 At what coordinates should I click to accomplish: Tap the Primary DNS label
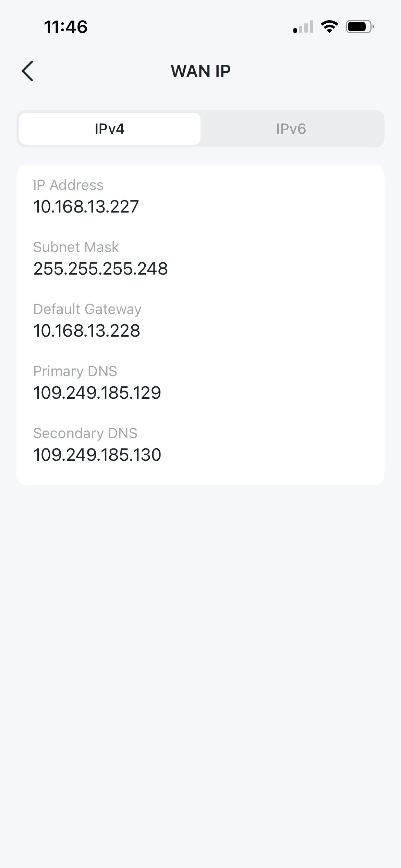pyautogui.click(x=75, y=371)
